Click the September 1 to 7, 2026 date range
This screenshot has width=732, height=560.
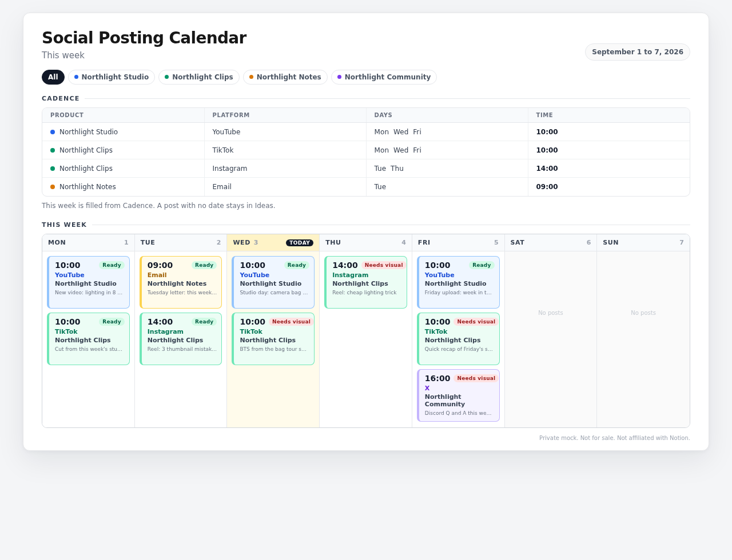pos(638,52)
